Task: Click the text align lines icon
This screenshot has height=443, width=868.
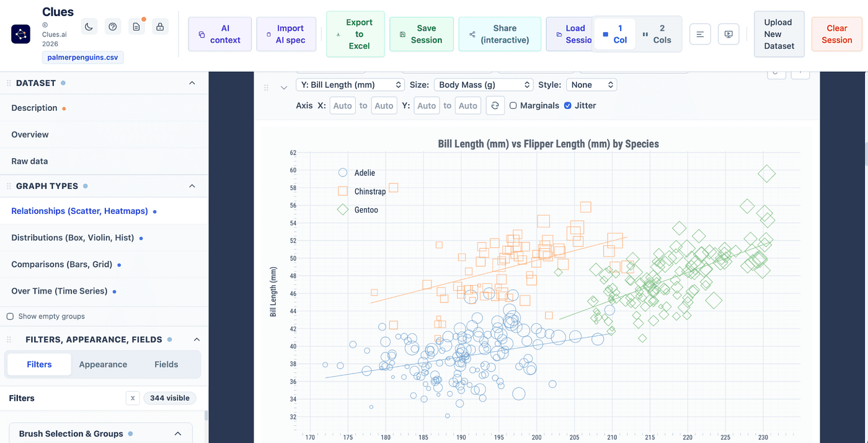Action: click(x=700, y=34)
